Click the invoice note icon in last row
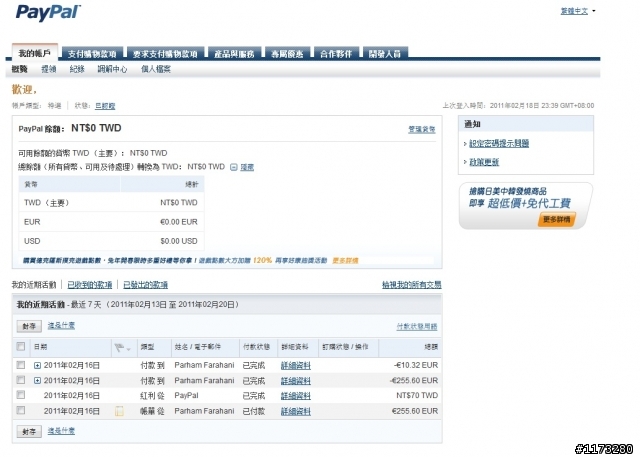Image resolution: width=640 pixels, height=457 pixels. (119, 411)
